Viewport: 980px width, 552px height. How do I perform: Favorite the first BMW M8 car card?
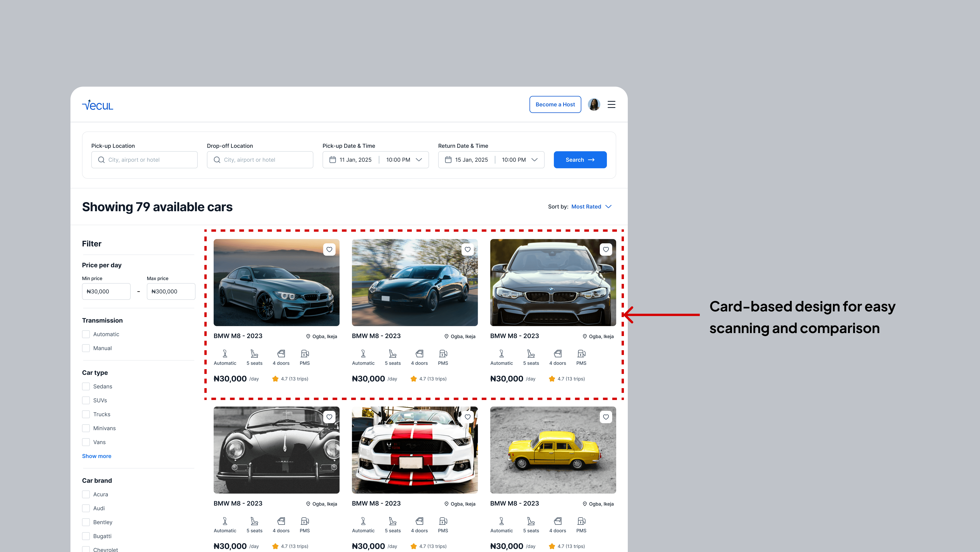click(x=329, y=249)
